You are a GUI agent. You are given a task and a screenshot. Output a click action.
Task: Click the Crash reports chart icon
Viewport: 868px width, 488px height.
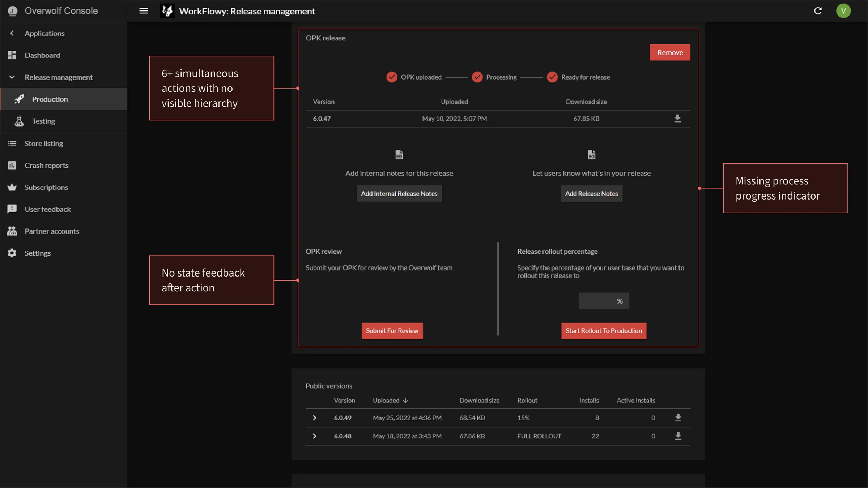pos(12,165)
